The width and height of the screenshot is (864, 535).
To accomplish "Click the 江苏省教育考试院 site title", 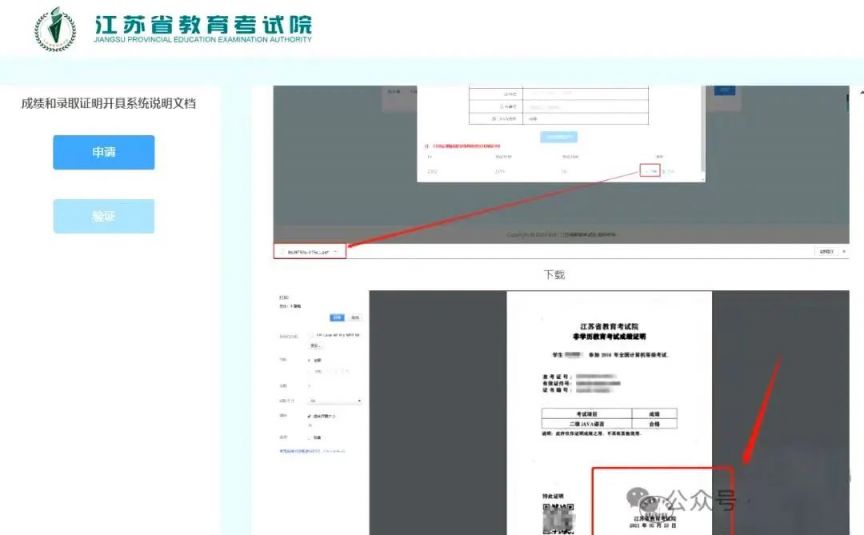I will (203, 25).
